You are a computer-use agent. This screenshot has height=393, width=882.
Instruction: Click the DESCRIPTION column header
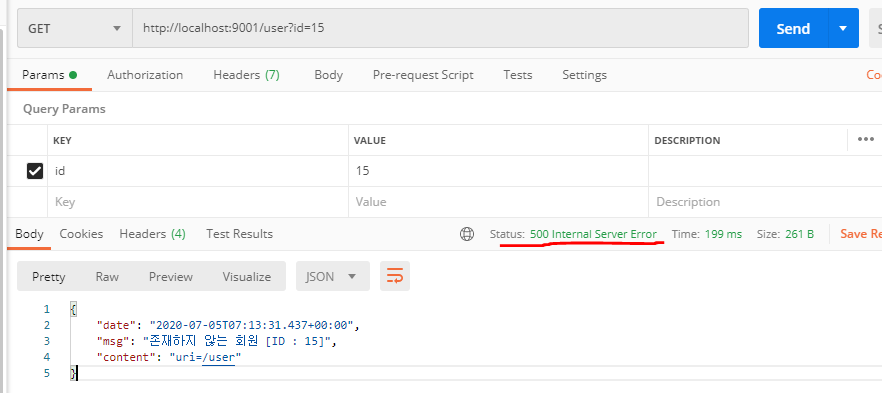click(x=687, y=141)
